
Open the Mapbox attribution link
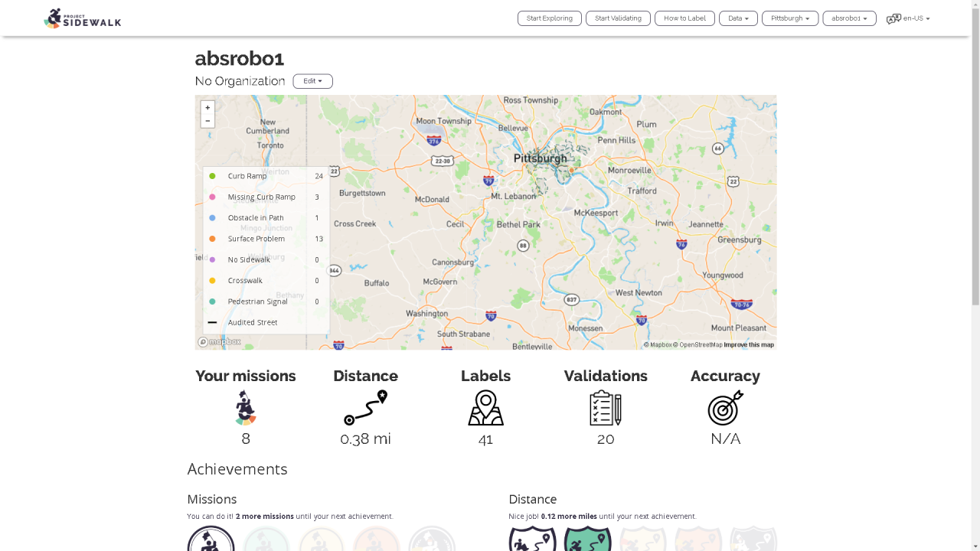point(658,345)
